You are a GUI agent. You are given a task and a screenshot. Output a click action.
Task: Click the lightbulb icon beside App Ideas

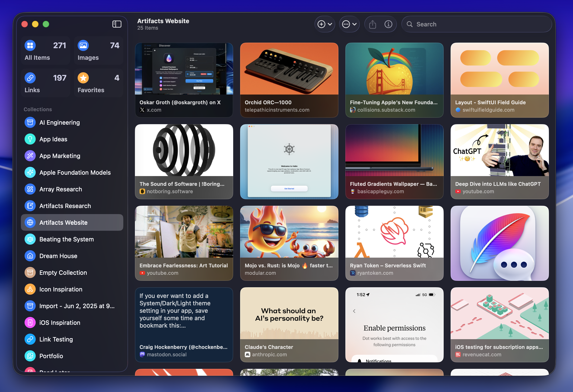[x=30, y=139]
